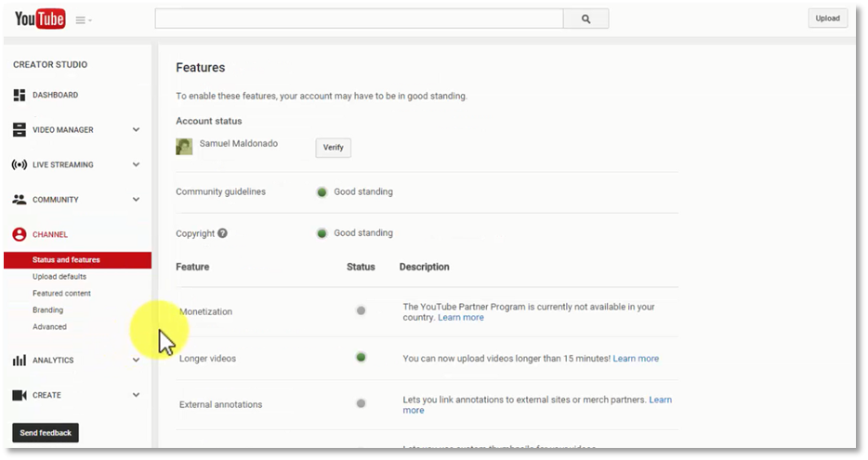
Task: Click the CREATOR STUDIO heading
Action: pyautogui.click(x=50, y=65)
